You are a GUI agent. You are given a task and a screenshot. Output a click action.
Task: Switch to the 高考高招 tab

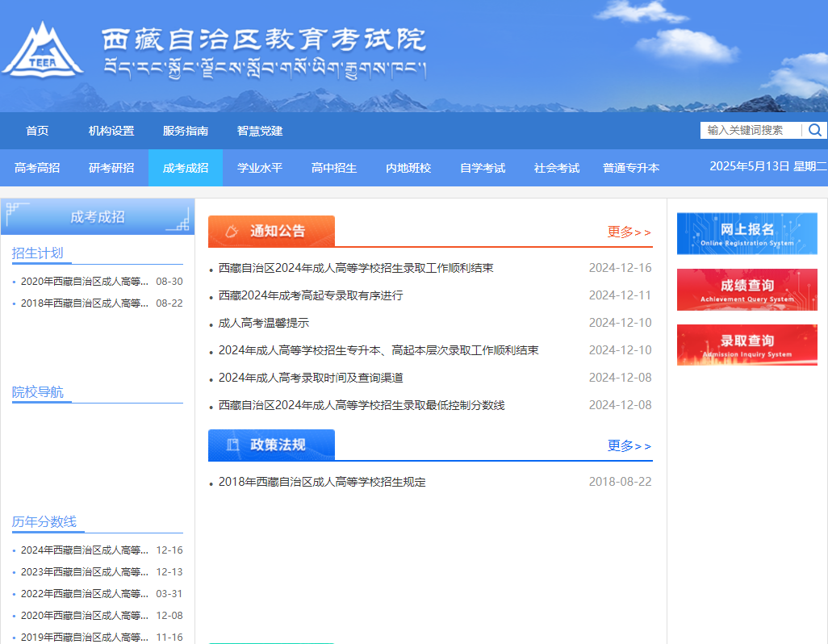pyautogui.click(x=36, y=168)
